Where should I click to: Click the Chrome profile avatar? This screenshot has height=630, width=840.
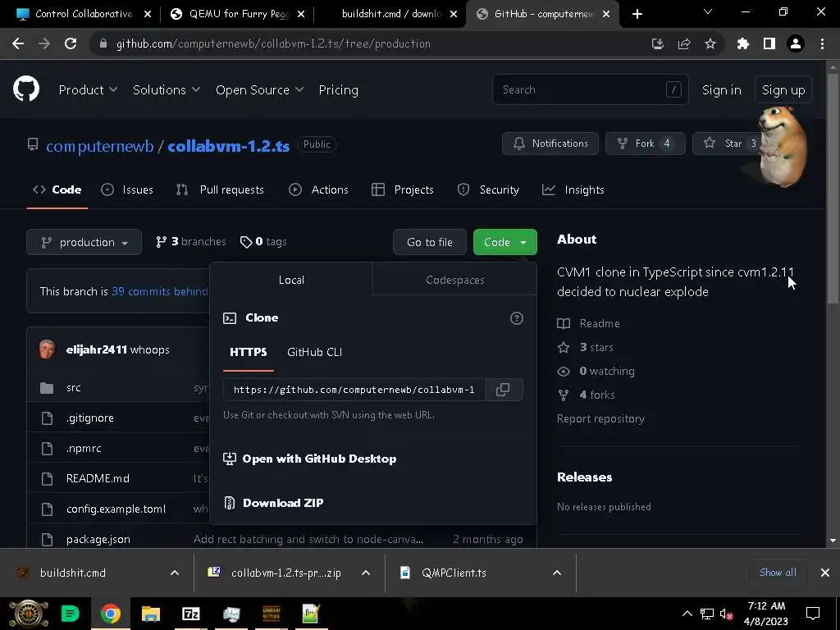click(796, 44)
